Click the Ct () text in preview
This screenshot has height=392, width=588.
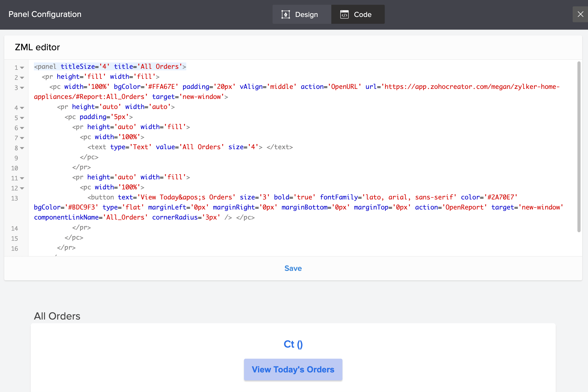(293, 344)
